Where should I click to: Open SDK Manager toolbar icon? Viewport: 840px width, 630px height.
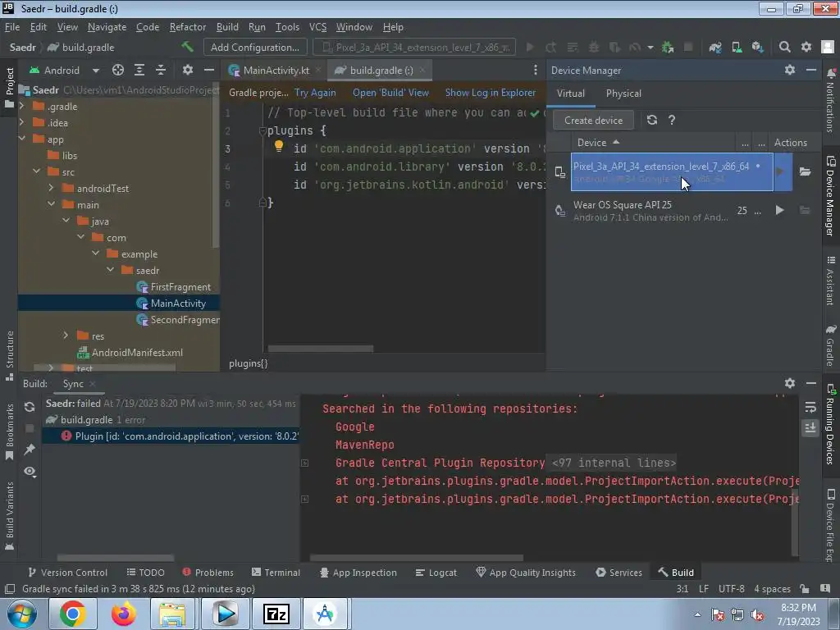pos(757,47)
